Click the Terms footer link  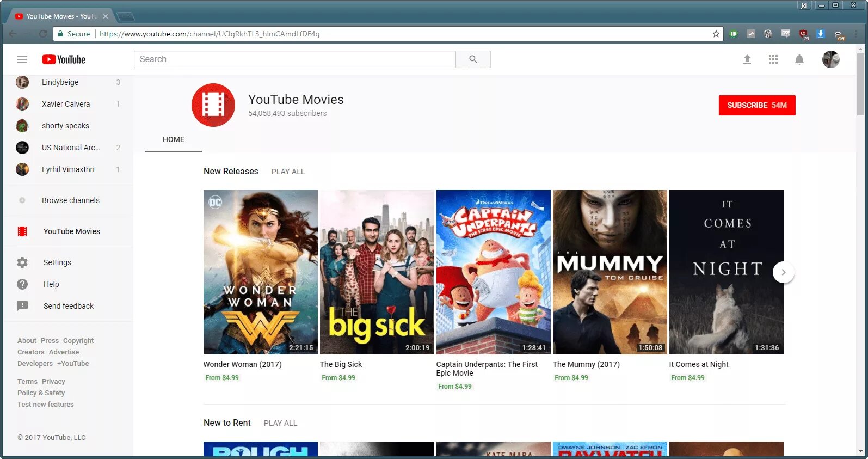pyautogui.click(x=27, y=382)
